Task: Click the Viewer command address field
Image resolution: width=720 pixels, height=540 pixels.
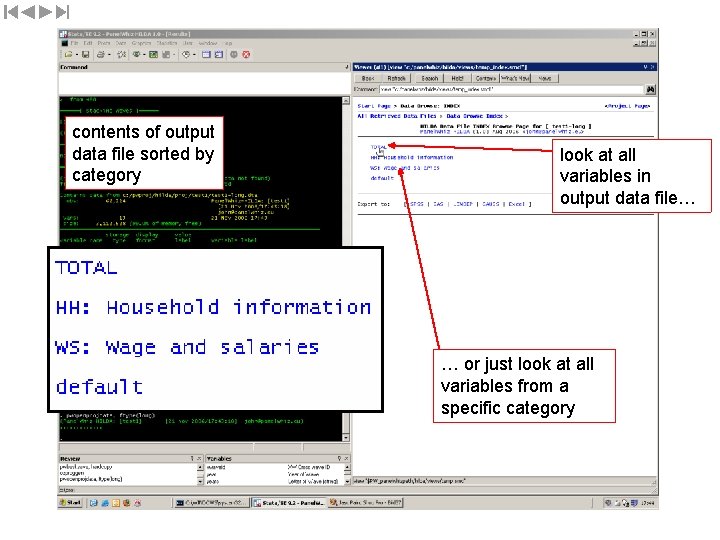Action: pyautogui.click(x=511, y=89)
